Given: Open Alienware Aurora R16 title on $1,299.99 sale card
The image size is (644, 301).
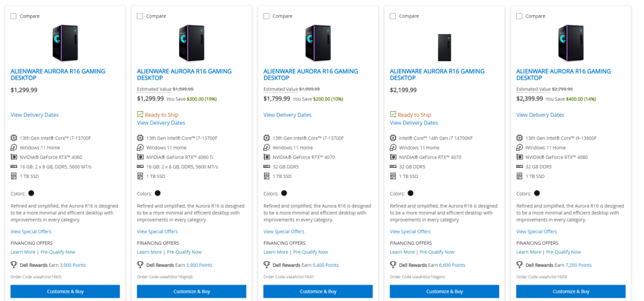Looking at the screenshot, I should click(184, 74).
